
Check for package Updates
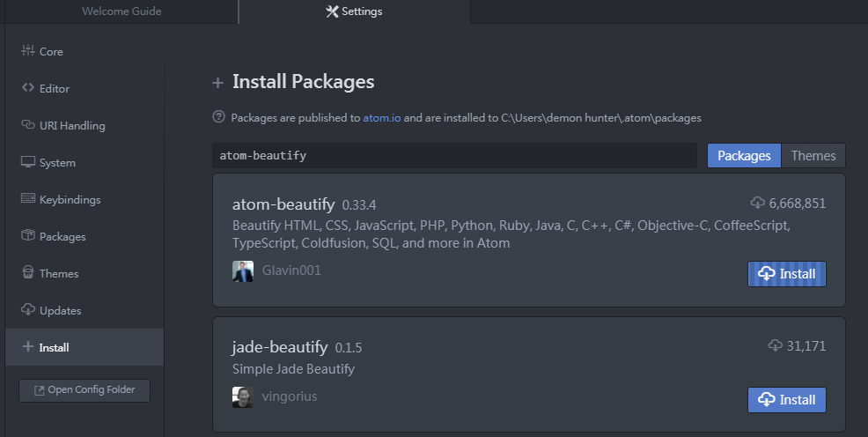point(85,311)
